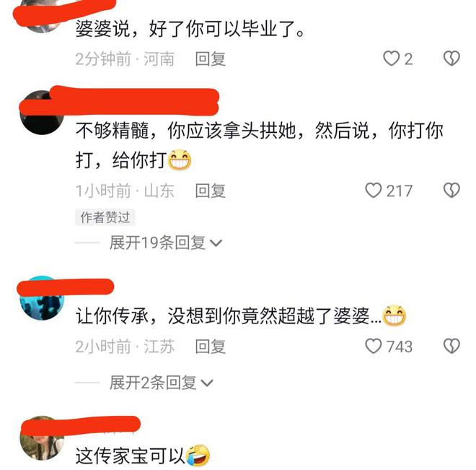Like the Jiangsu comment with 743 likes

(373, 346)
